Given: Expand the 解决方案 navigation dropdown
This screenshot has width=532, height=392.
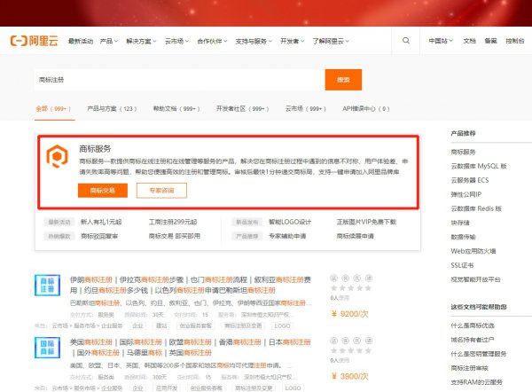Looking at the screenshot, I should click(x=141, y=41).
